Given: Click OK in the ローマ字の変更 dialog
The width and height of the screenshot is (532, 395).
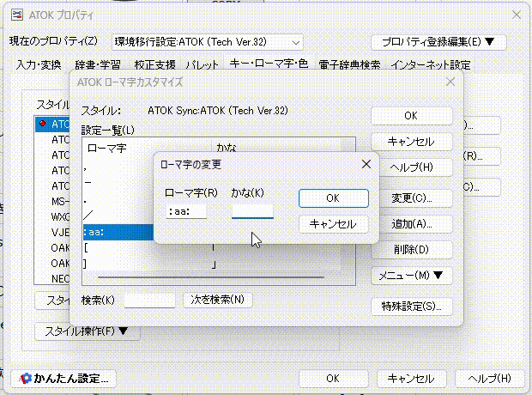Looking at the screenshot, I should [333, 198].
